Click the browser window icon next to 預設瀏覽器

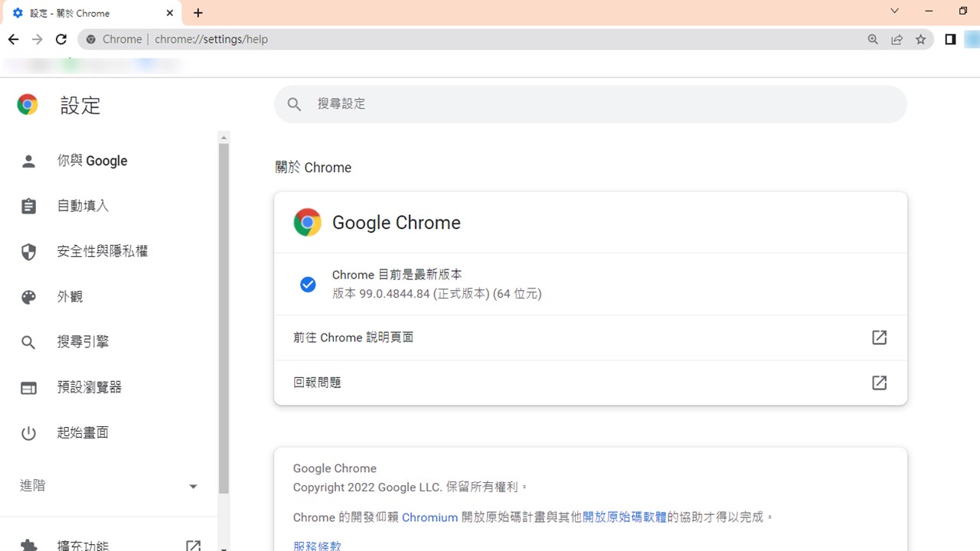(28, 388)
